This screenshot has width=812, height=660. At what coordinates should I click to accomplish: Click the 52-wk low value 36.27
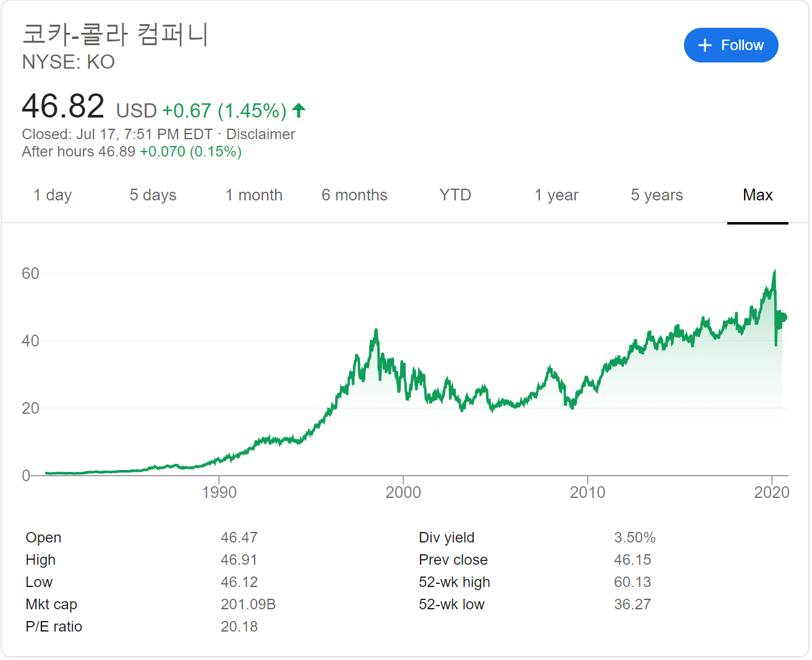click(633, 604)
